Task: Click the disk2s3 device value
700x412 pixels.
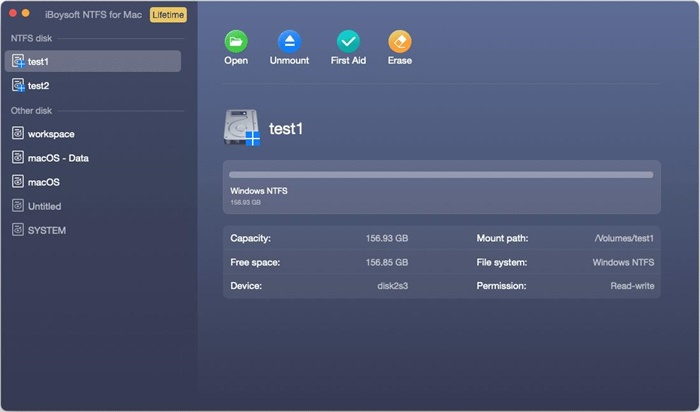Action: pos(388,285)
